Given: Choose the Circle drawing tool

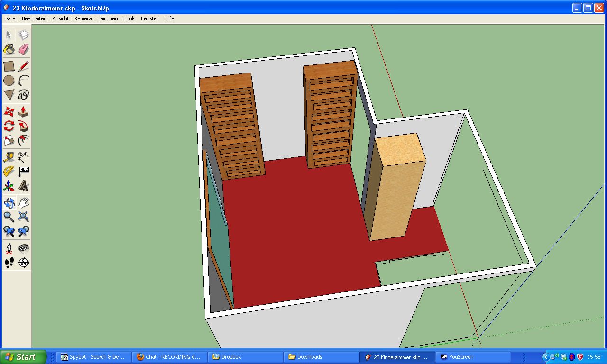Looking at the screenshot, I should click(x=9, y=81).
